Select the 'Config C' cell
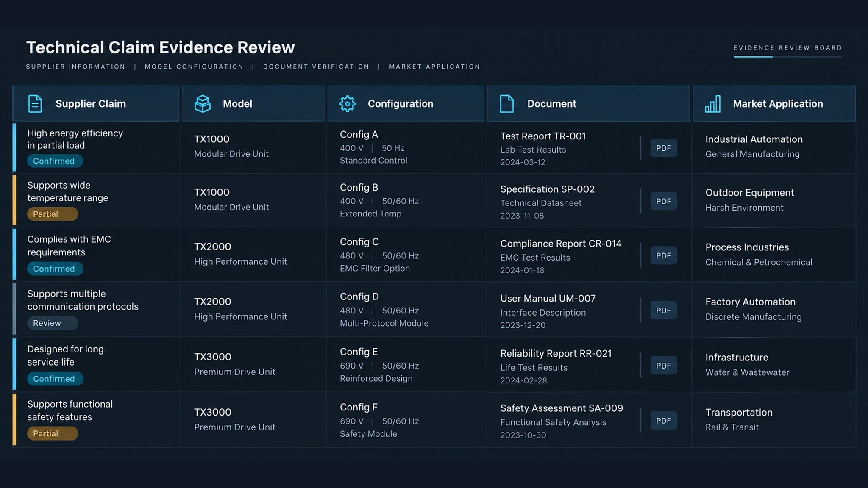 point(406,255)
